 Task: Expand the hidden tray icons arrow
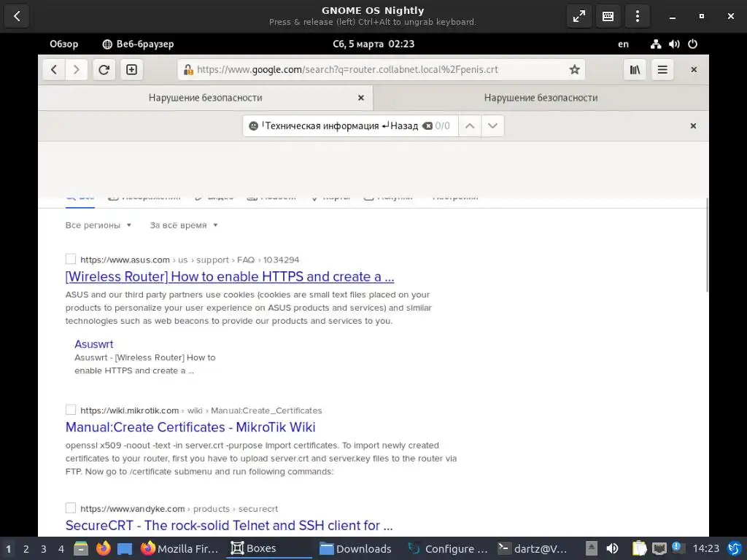point(591,548)
